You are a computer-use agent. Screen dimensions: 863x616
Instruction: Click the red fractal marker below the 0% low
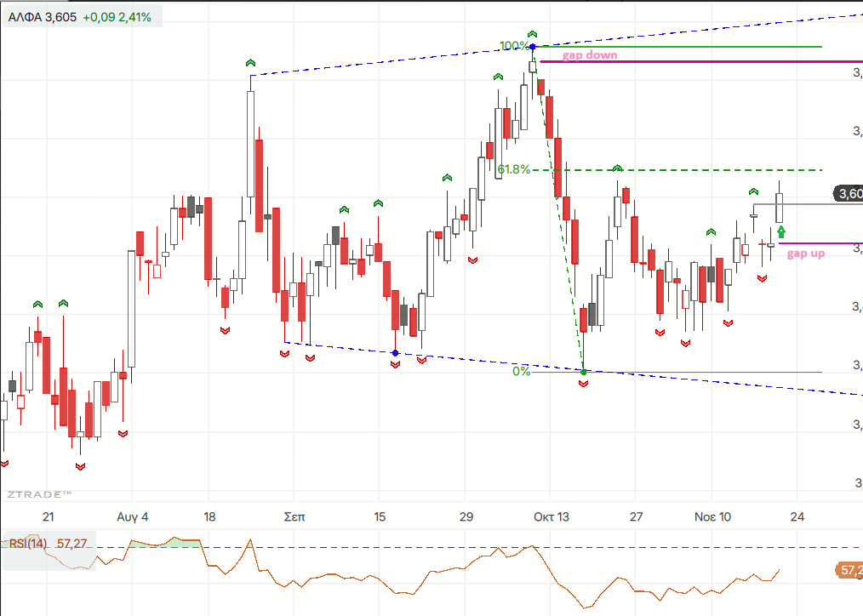(584, 385)
